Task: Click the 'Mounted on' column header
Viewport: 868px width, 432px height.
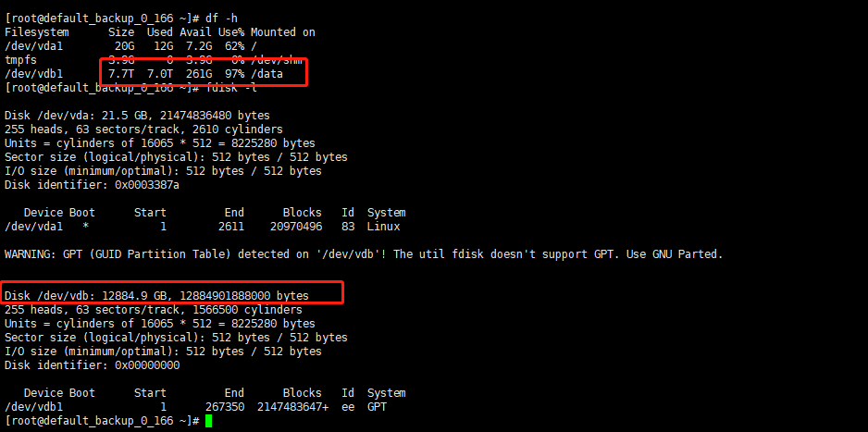Action: pos(283,32)
